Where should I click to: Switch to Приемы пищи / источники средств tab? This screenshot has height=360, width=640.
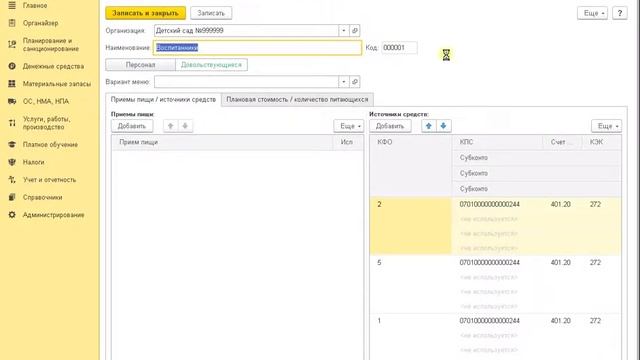pos(163,100)
